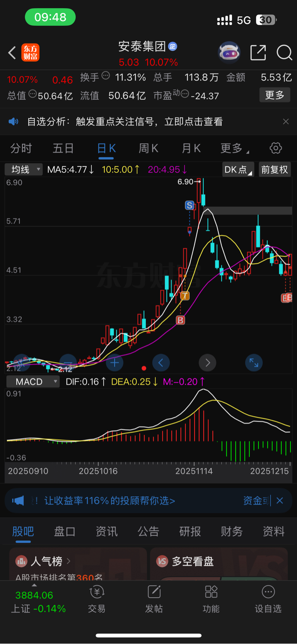
Task: Open chart settings gear icon
Action: pyautogui.click(x=275, y=148)
